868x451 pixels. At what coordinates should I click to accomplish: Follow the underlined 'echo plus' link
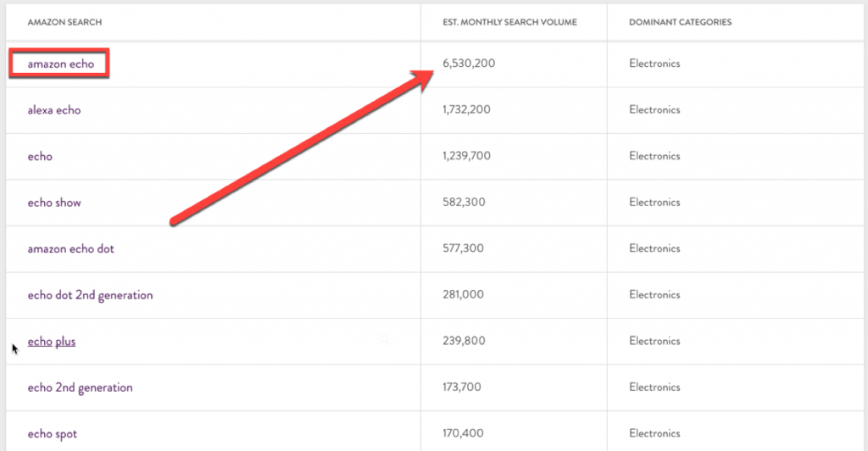(52, 342)
